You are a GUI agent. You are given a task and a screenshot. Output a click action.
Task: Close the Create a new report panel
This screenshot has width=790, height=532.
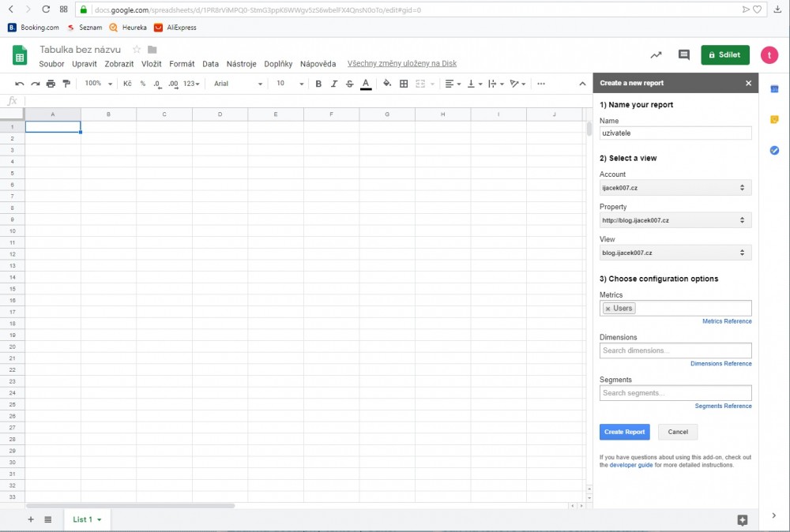tap(748, 83)
